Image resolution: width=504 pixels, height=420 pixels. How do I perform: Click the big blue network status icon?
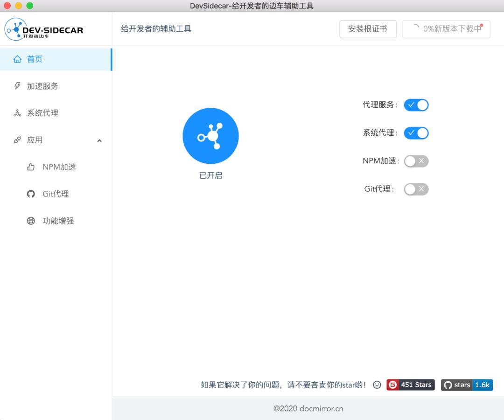tap(210, 136)
